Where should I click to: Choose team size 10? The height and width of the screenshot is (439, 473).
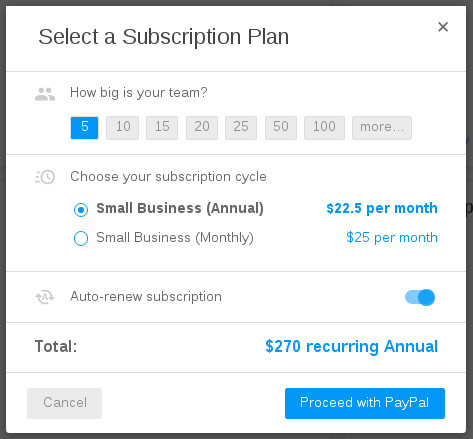click(x=122, y=128)
